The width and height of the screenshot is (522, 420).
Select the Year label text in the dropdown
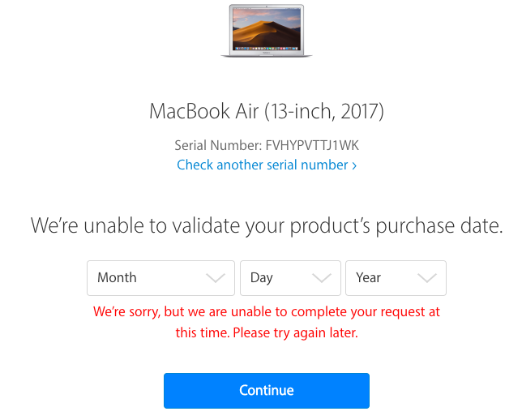point(368,277)
